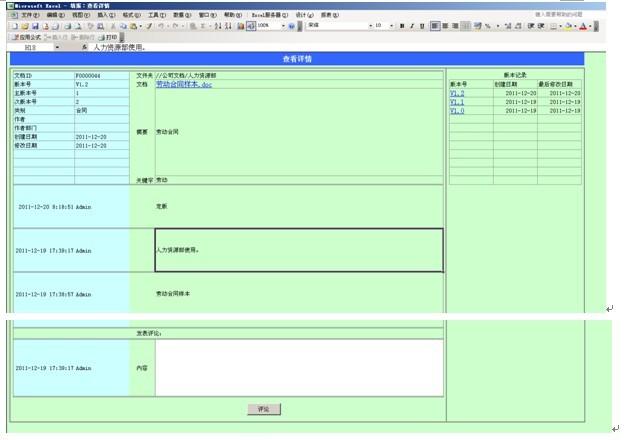The height and width of the screenshot is (440, 626).
Task: Click Merge and Center icon
Action: pyautogui.click(x=466, y=26)
